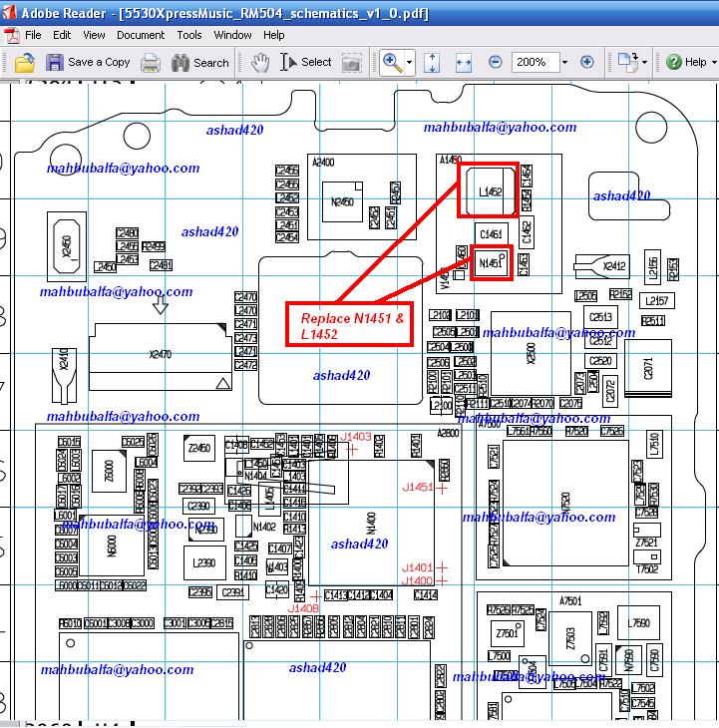Click Save a Copy button

tap(88, 62)
